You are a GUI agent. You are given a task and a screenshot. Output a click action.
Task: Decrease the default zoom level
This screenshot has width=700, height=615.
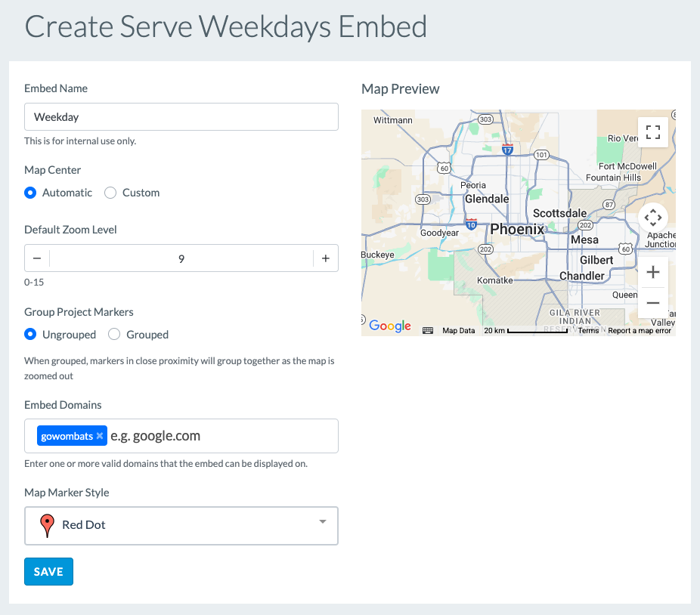pyautogui.click(x=37, y=258)
